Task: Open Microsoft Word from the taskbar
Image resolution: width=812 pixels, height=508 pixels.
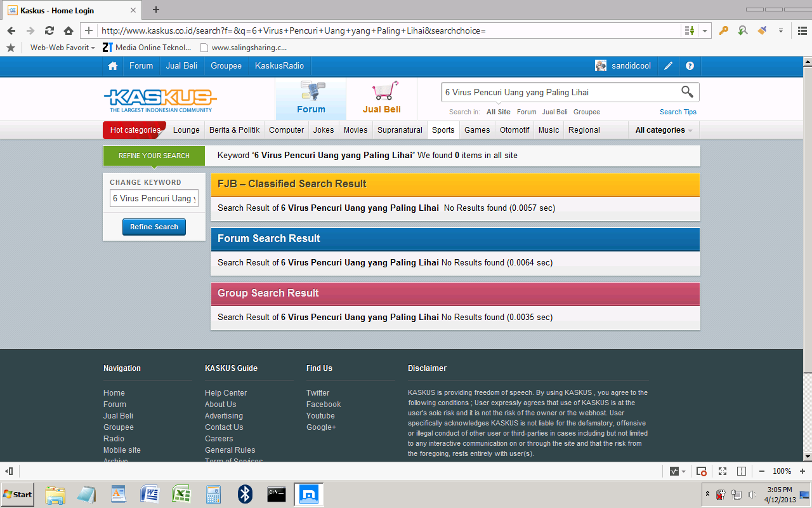Action: point(150,494)
